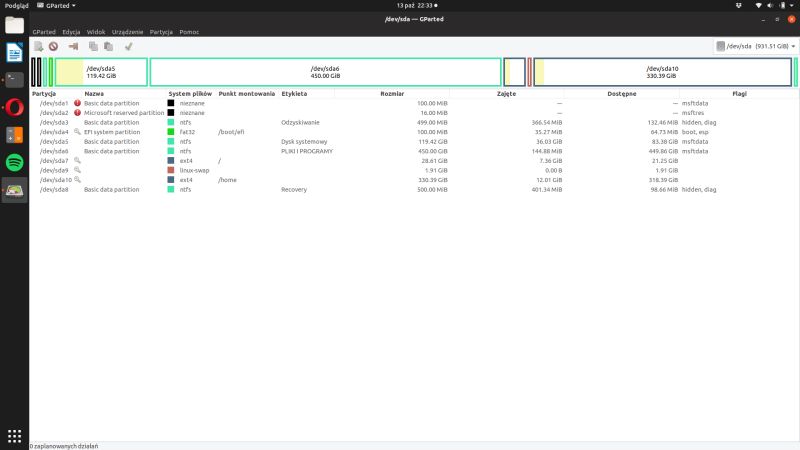
Task: Click the Nazwa column header
Action: coord(94,94)
